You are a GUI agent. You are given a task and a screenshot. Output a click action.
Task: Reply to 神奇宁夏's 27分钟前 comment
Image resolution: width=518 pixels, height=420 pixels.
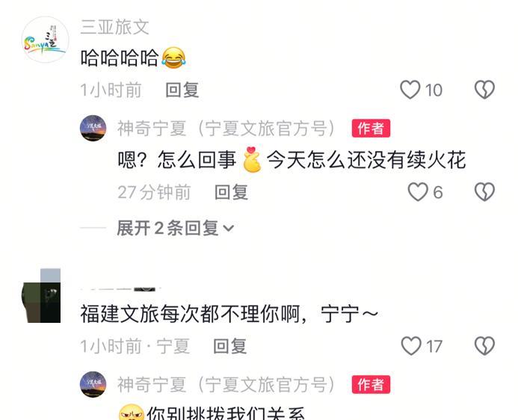click(231, 192)
